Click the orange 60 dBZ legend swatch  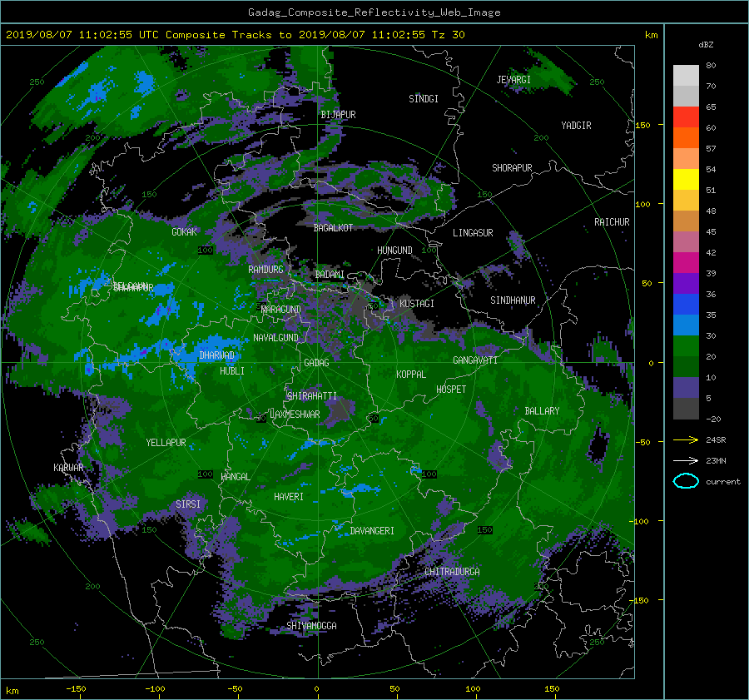pyautogui.click(x=686, y=138)
